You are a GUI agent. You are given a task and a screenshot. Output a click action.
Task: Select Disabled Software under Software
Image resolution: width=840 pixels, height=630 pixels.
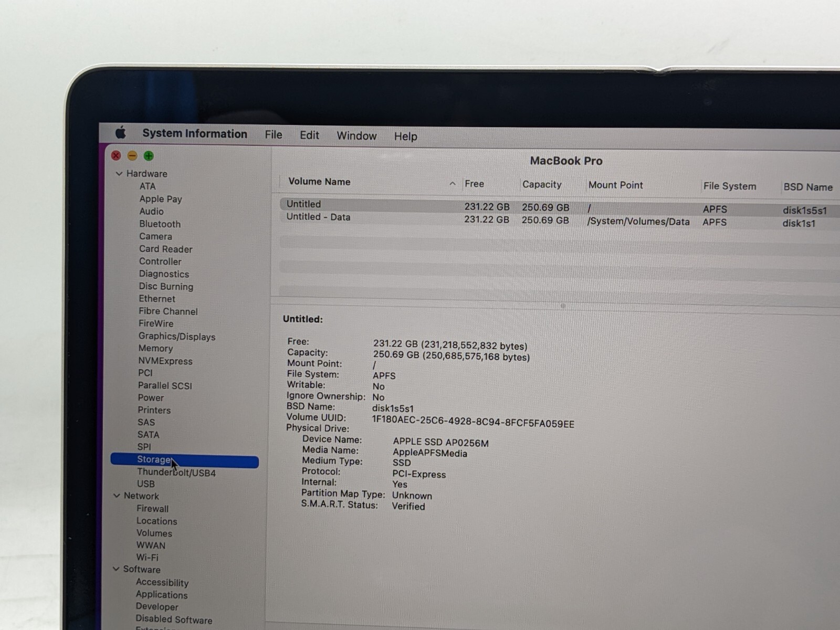click(x=174, y=619)
